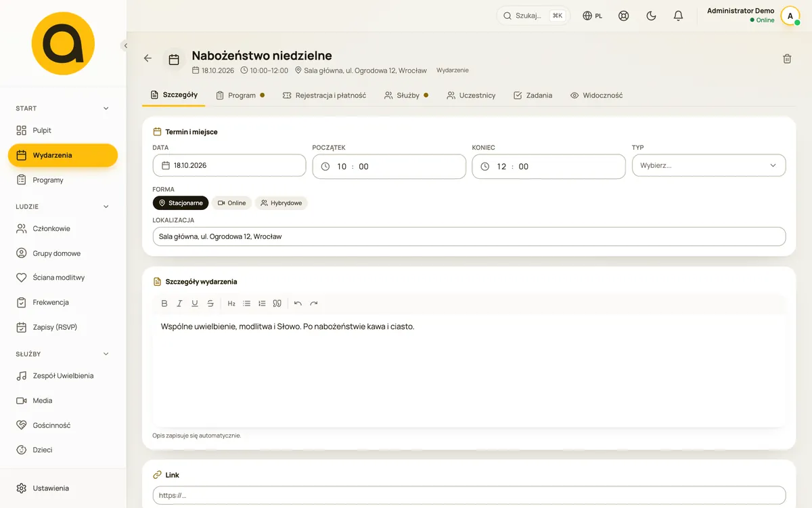Select the Stacjonarne form option
812x508 pixels.
click(181, 203)
